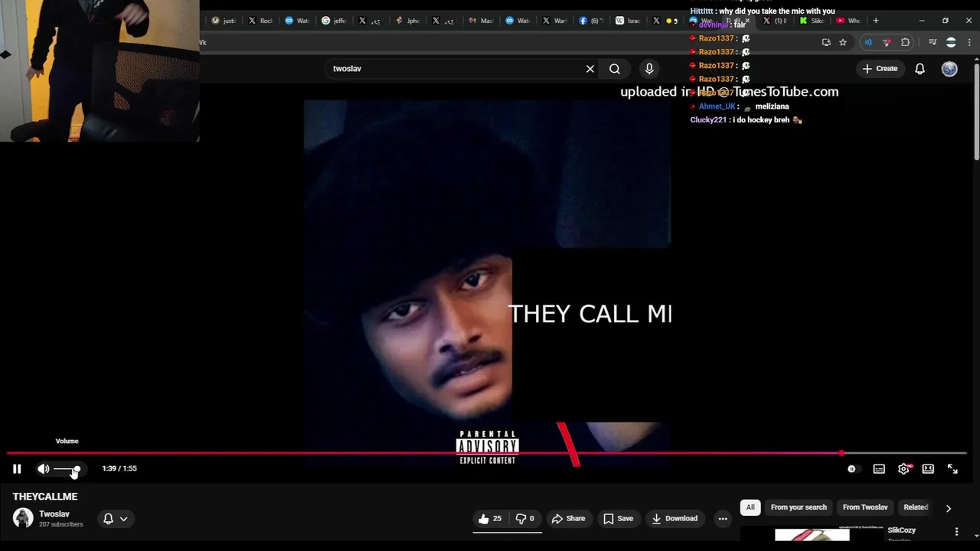Switch to the Facebook (6) tab
The image size is (980, 551).
(592, 21)
